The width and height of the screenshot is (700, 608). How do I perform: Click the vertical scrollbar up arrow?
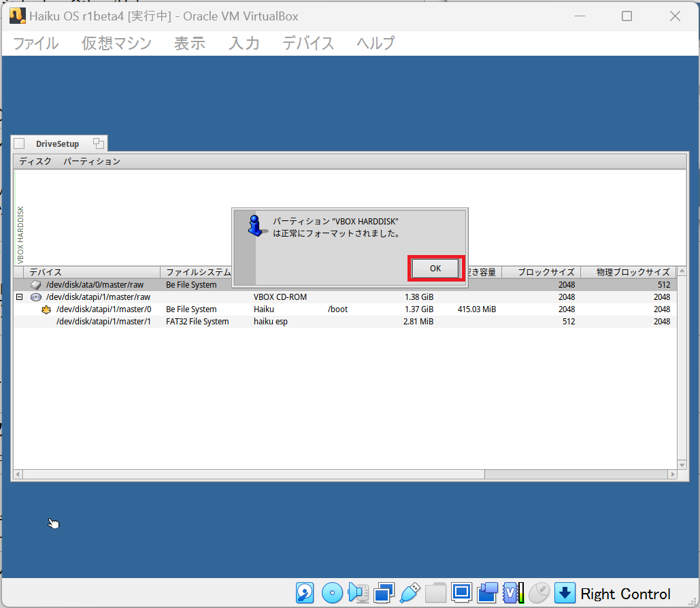pyautogui.click(x=682, y=271)
